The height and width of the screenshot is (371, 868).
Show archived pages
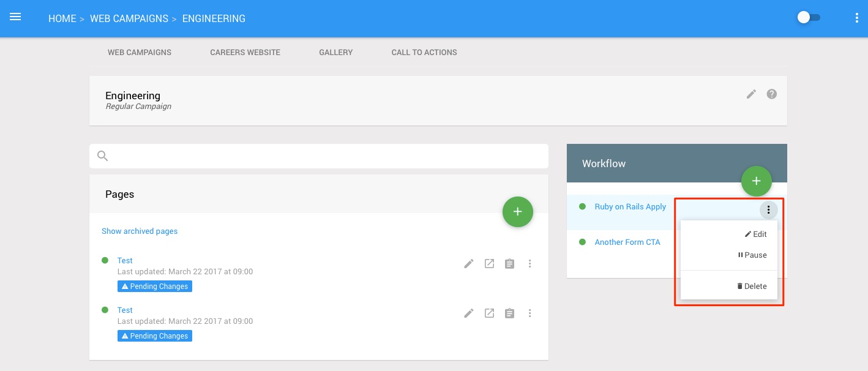pos(140,231)
